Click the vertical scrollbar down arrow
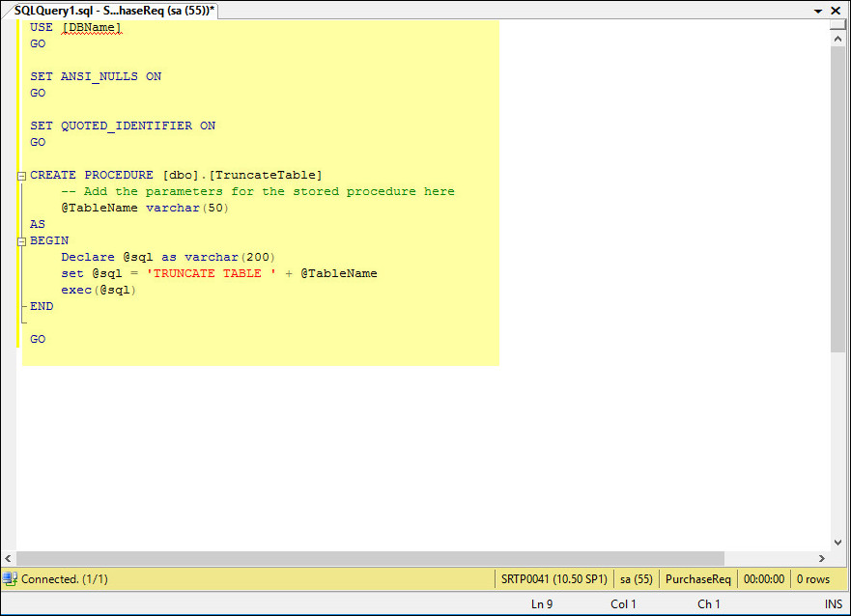This screenshot has height=616, width=851. 838,543
